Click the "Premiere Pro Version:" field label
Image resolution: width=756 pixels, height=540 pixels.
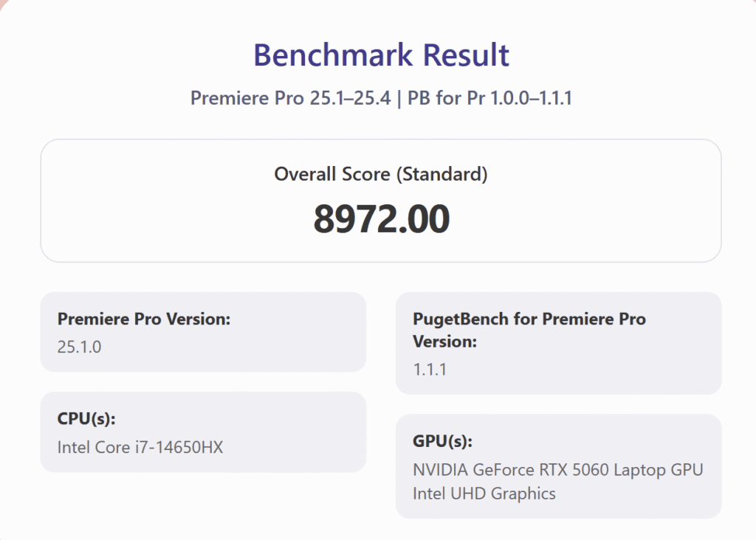click(144, 319)
